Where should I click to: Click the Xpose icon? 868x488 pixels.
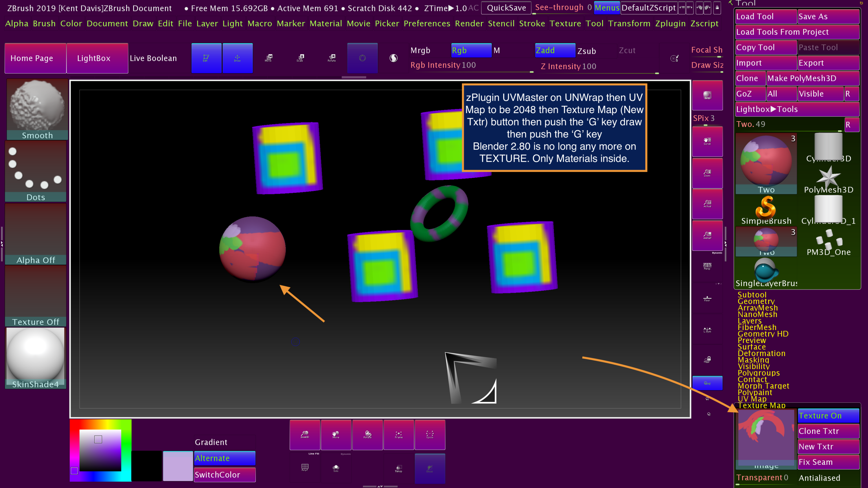coord(430,435)
